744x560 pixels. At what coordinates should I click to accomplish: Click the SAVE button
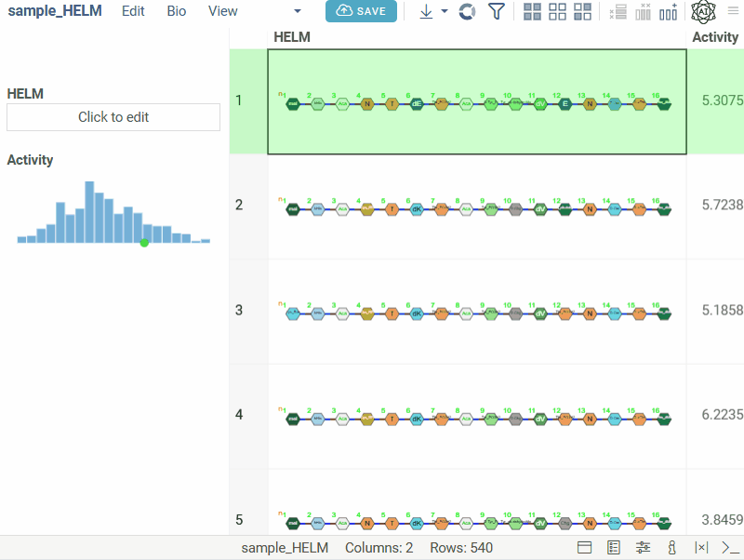pos(361,11)
